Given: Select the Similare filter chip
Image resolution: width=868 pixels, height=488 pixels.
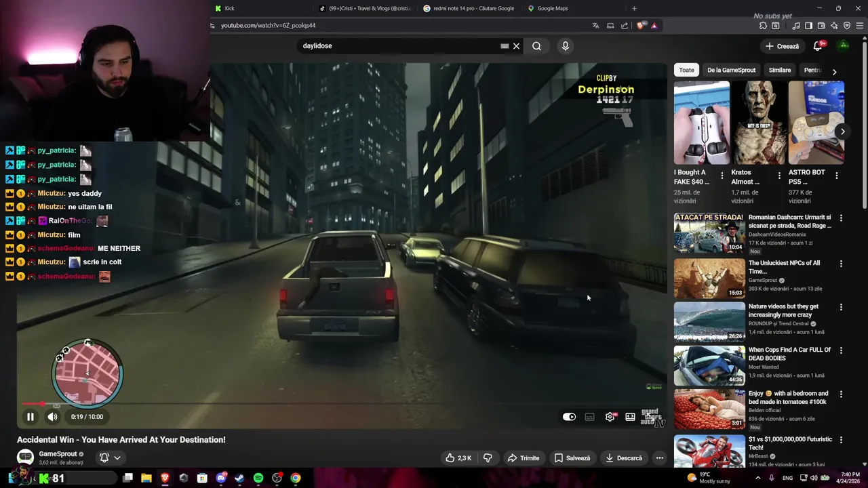Looking at the screenshot, I should pos(780,70).
